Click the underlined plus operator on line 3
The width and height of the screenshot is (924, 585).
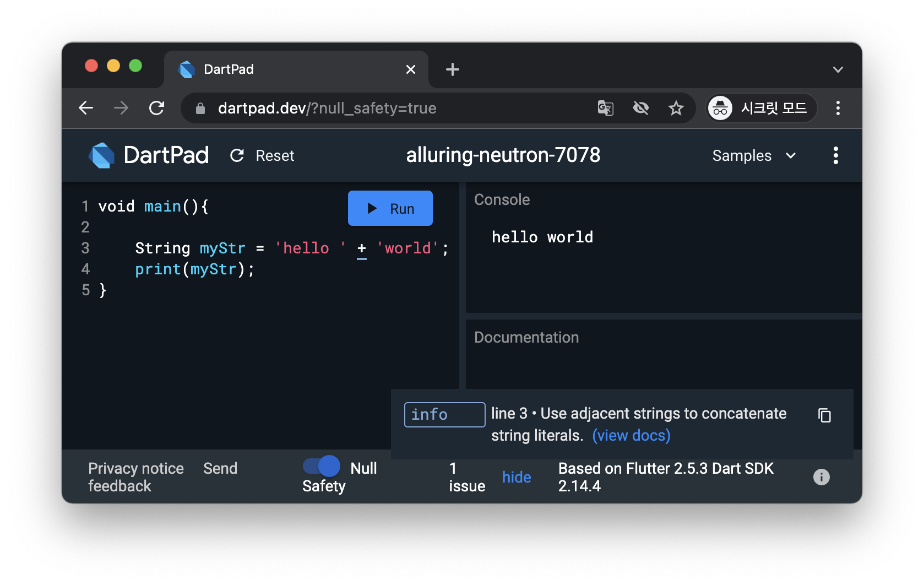click(362, 248)
